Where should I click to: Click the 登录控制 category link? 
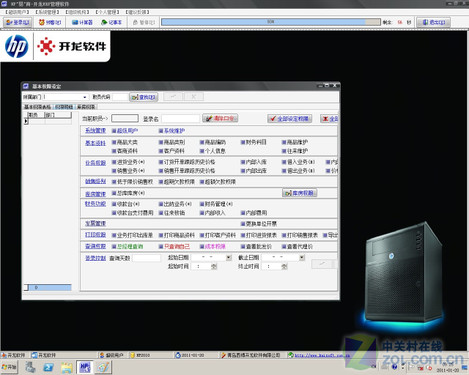[95, 258]
